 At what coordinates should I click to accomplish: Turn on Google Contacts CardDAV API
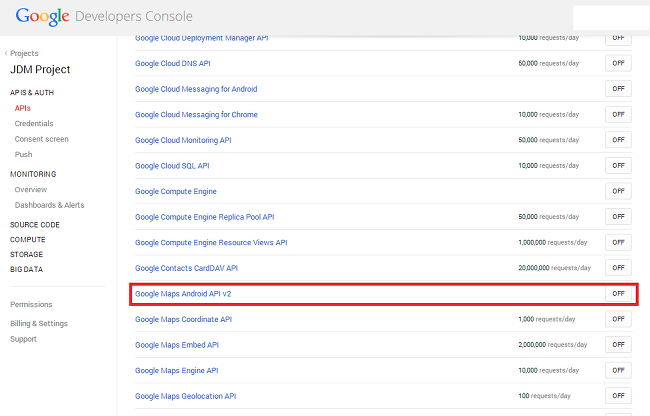[x=618, y=268]
